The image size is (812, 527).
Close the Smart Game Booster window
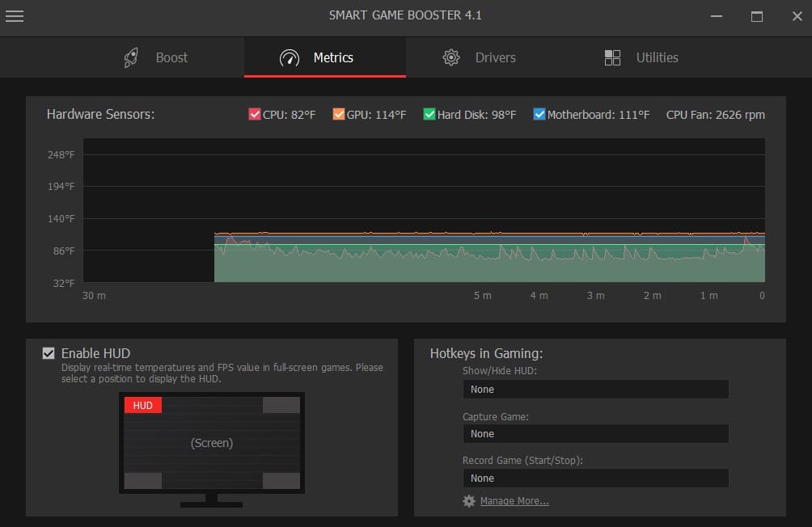[797, 16]
